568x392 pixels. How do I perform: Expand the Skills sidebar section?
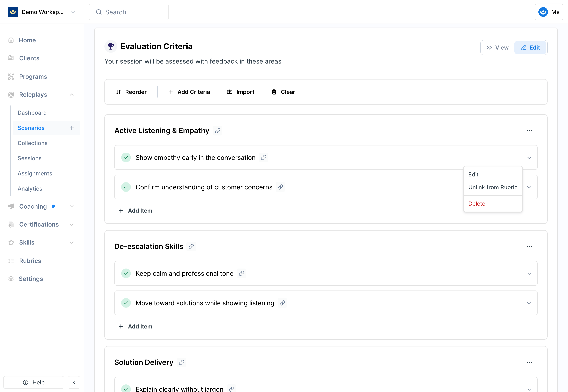point(72,243)
